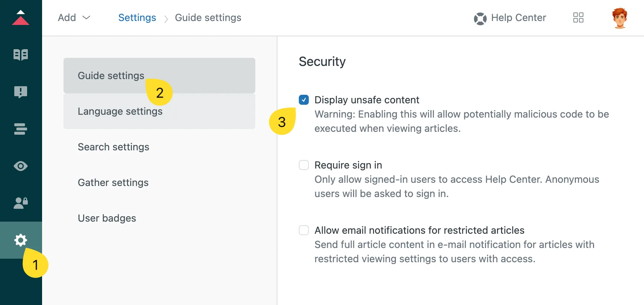Open the user avatar profile menu

(620, 18)
